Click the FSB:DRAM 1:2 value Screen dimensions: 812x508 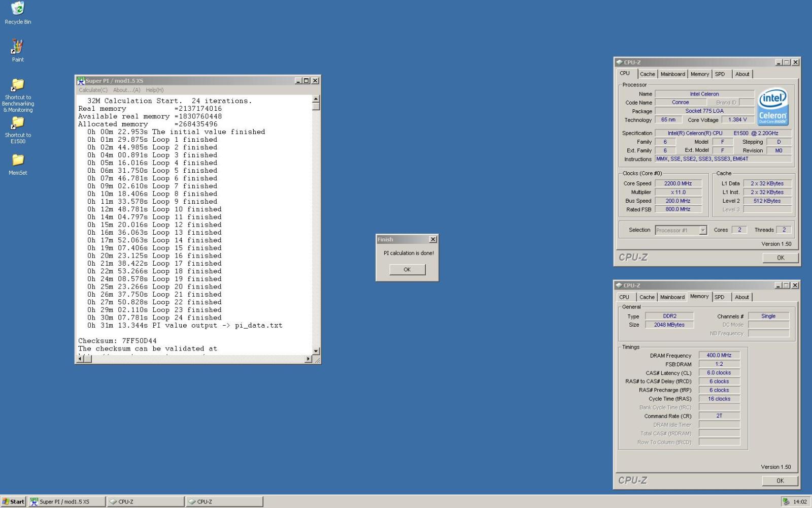click(x=719, y=364)
